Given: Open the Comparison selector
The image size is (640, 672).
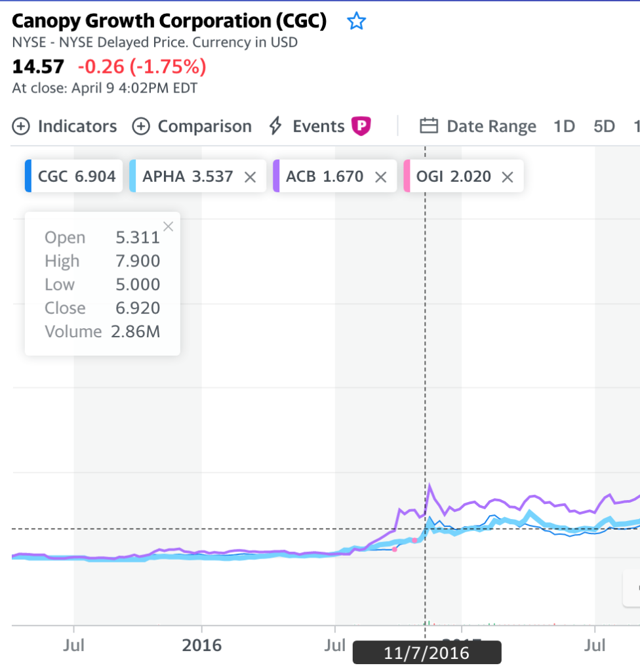Looking at the screenshot, I should (x=192, y=127).
